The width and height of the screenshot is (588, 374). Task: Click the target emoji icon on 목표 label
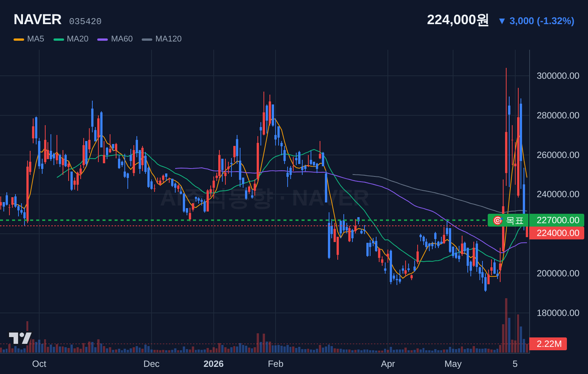click(x=498, y=221)
